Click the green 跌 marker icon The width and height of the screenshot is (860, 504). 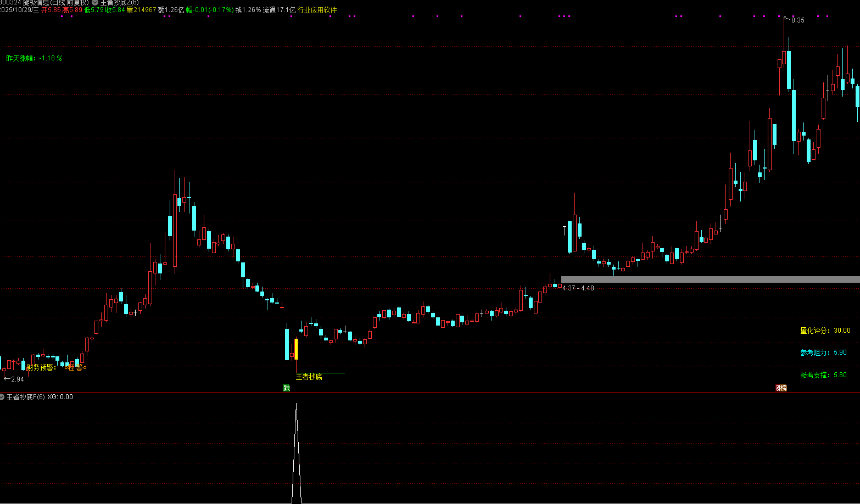[x=286, y=388]
